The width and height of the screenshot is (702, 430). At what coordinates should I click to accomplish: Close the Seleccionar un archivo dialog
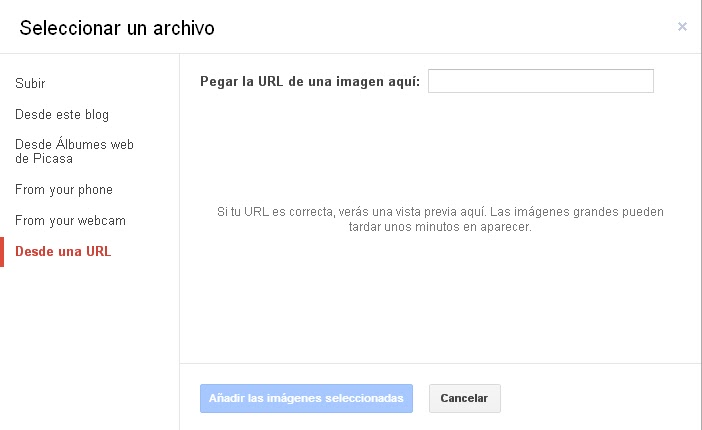[682, 27]
